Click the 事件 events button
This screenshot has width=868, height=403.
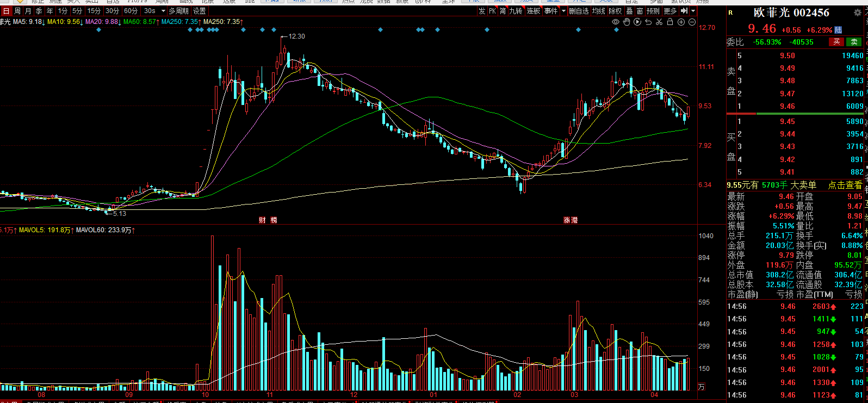tap(551, 11)
